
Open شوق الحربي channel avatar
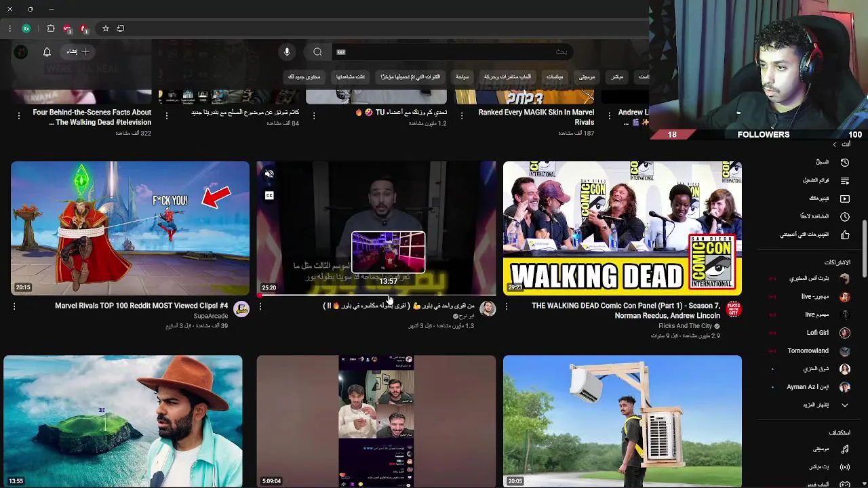[x=844, y=369]
